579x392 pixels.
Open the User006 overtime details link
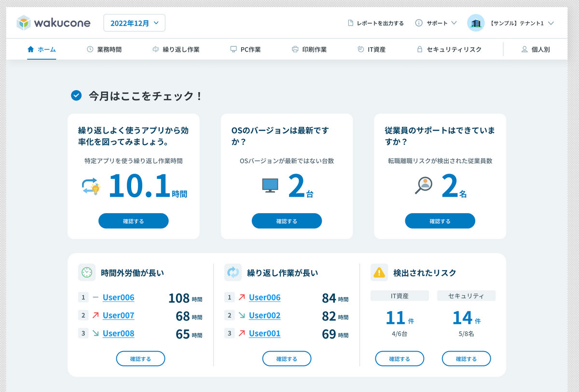click(118, 297)
